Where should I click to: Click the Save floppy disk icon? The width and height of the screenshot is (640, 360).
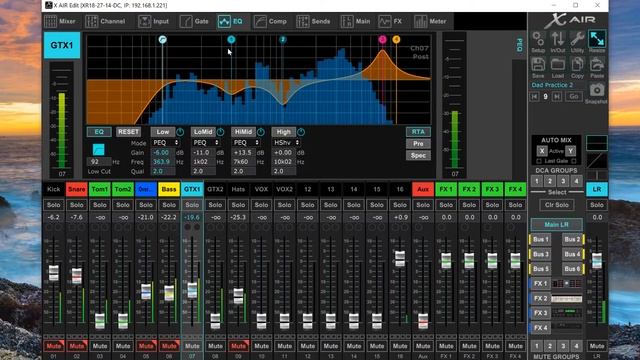point(538,65)
